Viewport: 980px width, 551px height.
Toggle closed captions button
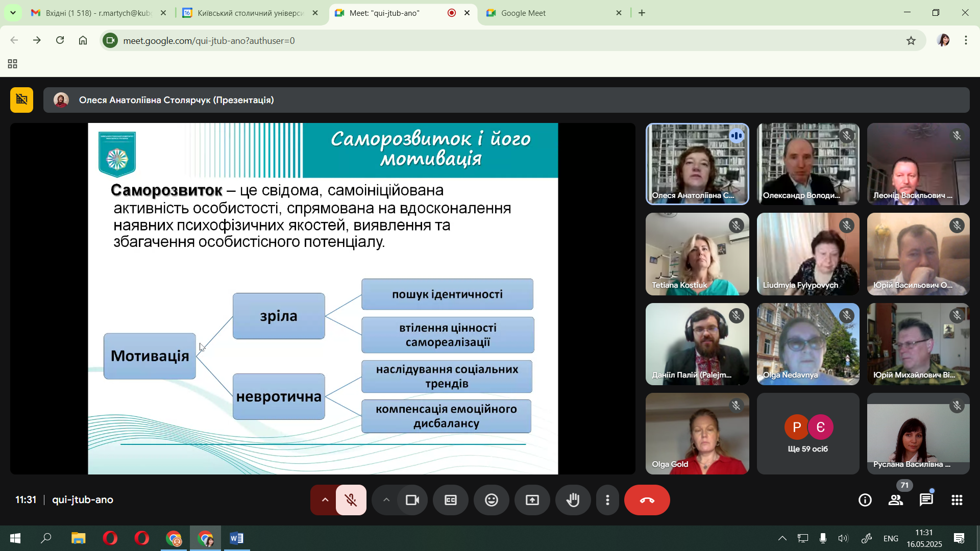[450, 500]
